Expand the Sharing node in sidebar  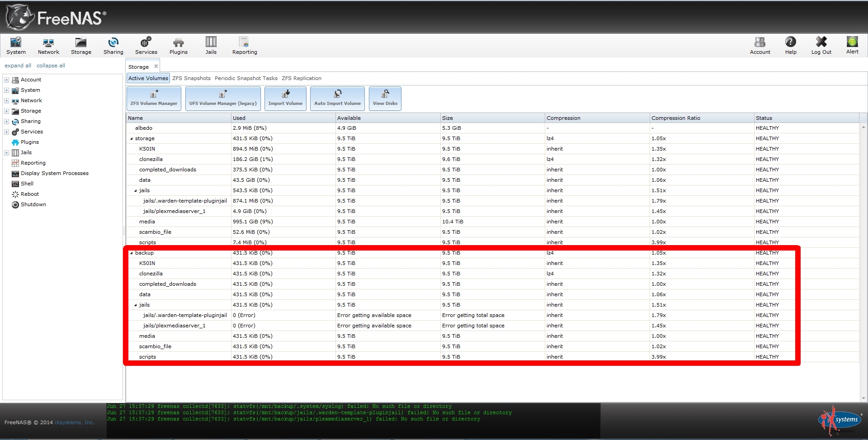pos(7,121)
